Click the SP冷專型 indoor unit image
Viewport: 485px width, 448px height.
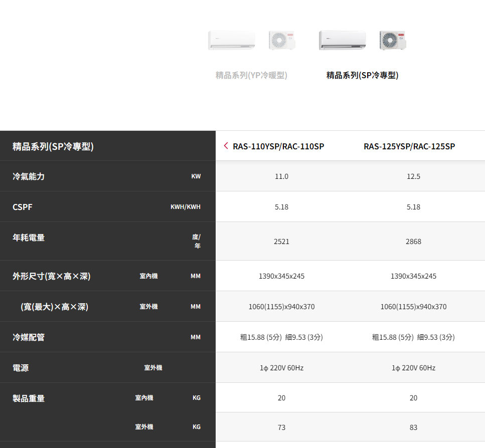342,41
